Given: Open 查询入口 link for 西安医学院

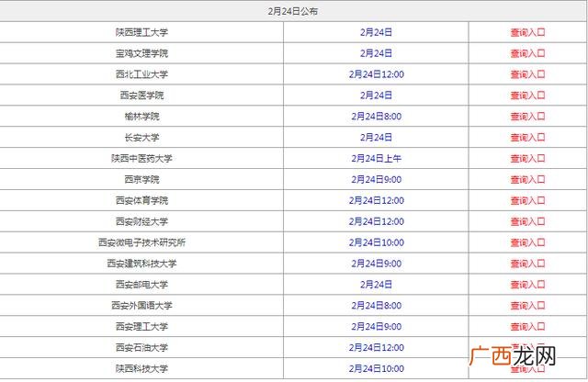Looking at the screenshot, I should click(x=527, y=95).
